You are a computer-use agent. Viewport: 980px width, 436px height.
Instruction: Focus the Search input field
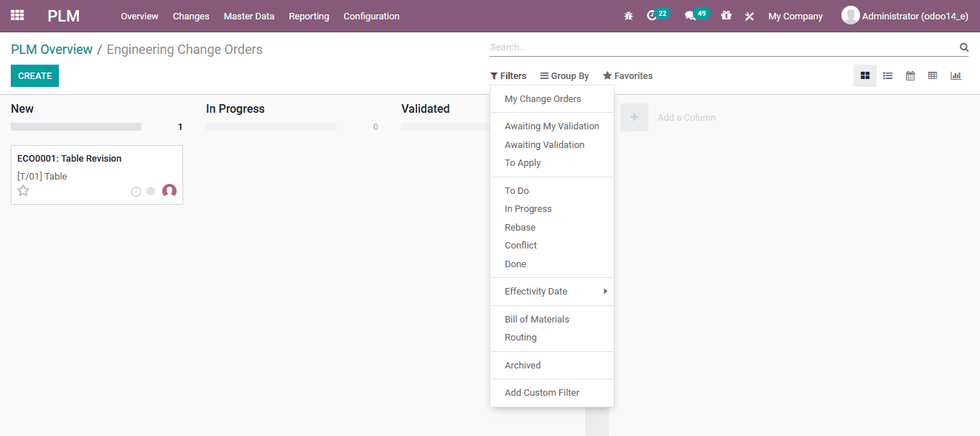click(724, 47)
